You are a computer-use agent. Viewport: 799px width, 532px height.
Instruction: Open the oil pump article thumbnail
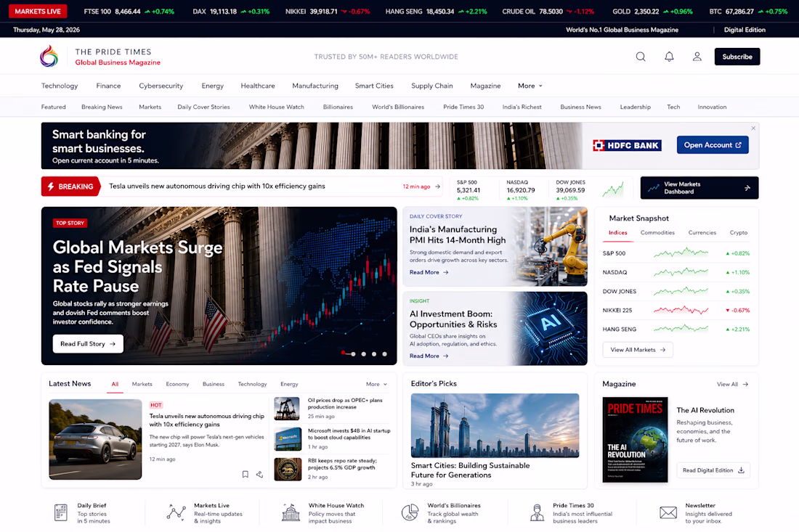coord(288,409)
